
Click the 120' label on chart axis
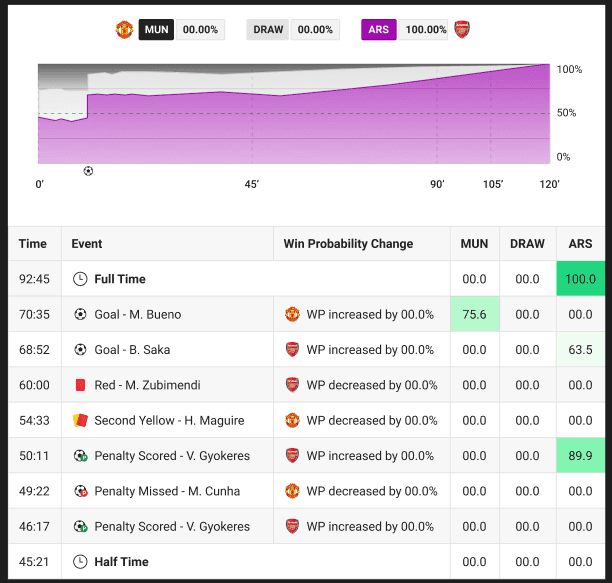point(550,184)
